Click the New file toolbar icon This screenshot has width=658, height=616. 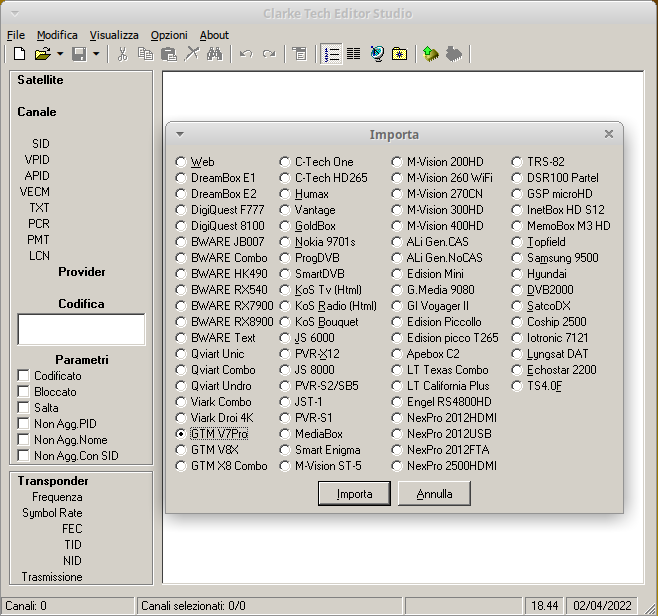point(19,54)
